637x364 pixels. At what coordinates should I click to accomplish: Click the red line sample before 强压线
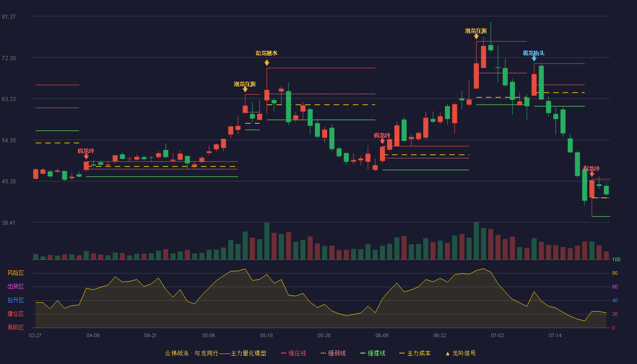283,354
